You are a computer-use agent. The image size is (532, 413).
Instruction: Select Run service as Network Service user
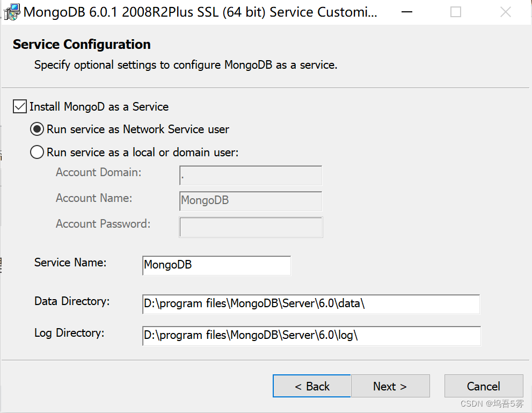point(37,129)
